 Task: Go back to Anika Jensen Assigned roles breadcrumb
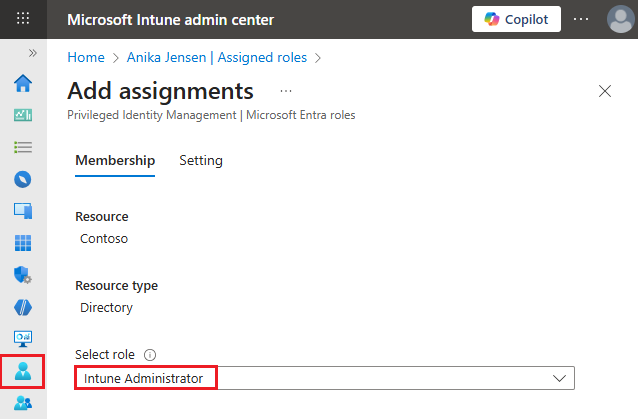(x=216, y=57)
